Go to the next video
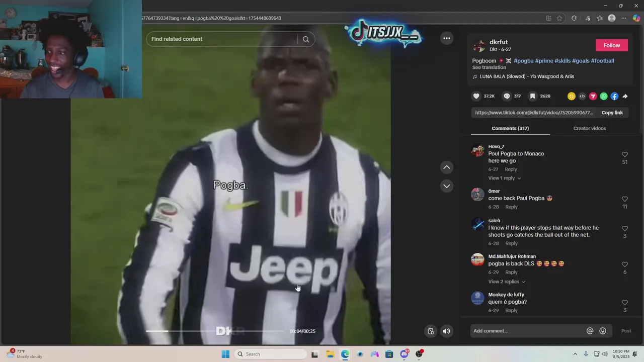 pyautogui.click(x=447, y=186)
